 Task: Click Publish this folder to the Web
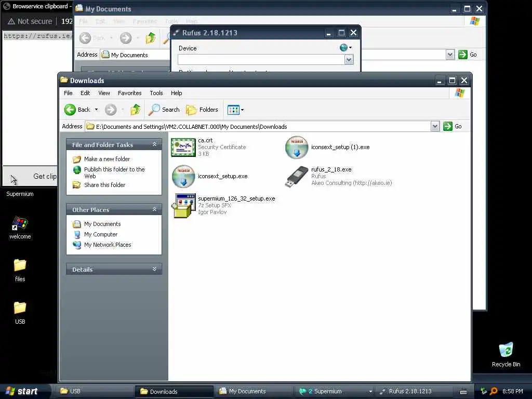(114, 172)
